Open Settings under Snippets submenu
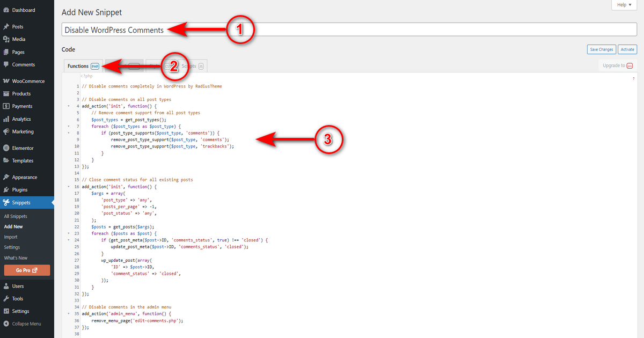 (12, 247)
